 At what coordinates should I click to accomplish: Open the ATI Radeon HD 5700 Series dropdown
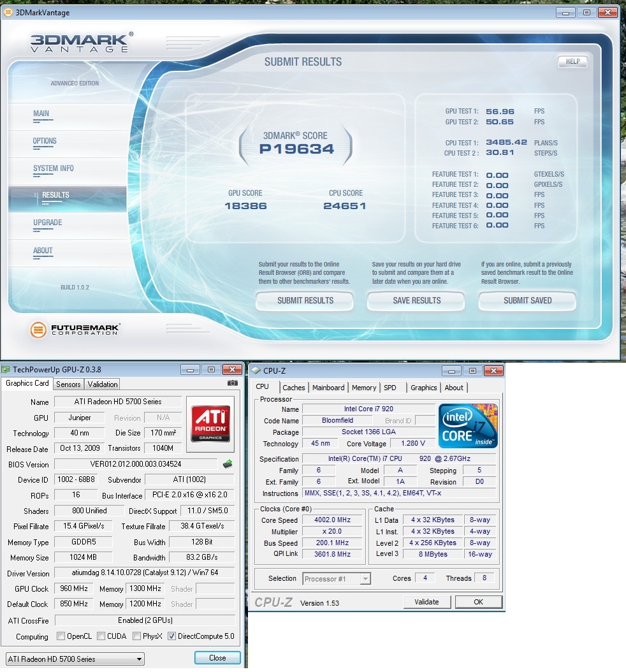[75, 659]
